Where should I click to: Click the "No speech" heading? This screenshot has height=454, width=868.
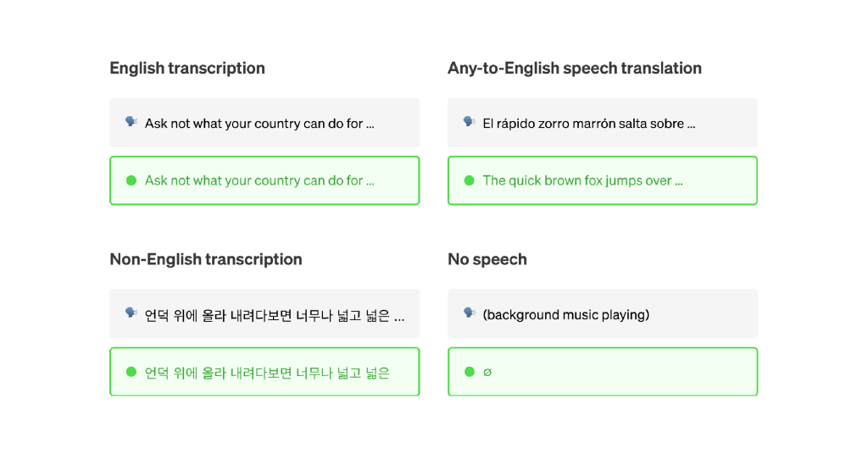(487, 259)
